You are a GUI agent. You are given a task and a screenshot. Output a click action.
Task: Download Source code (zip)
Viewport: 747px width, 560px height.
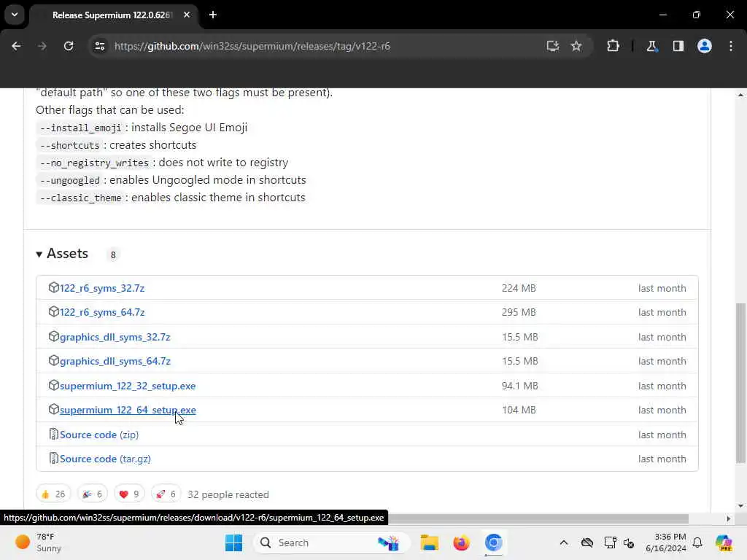99,435
